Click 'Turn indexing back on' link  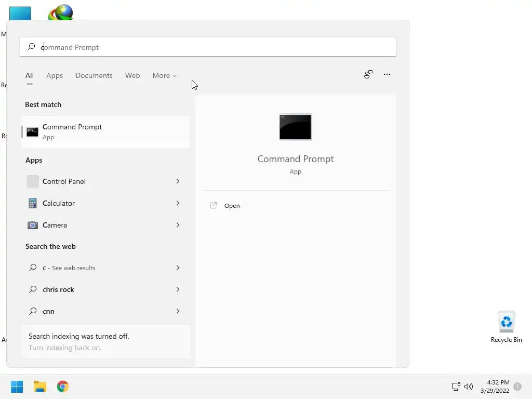coord(65,348)
